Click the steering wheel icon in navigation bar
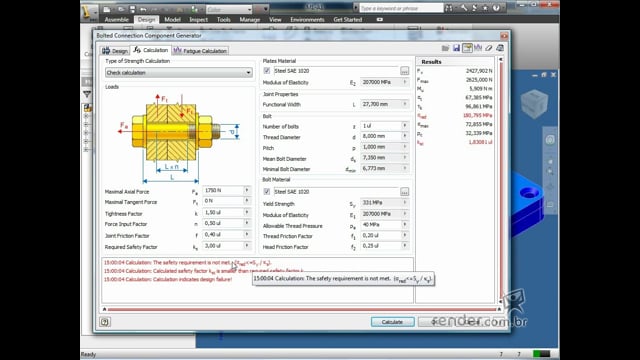 tap(550, 140)
